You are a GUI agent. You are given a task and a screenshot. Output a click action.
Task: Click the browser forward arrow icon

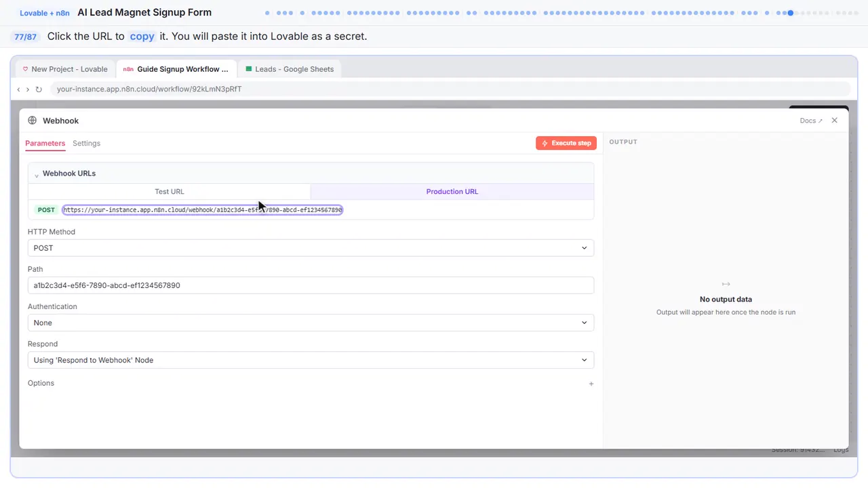pyautogui.click(x=28, y=89)
